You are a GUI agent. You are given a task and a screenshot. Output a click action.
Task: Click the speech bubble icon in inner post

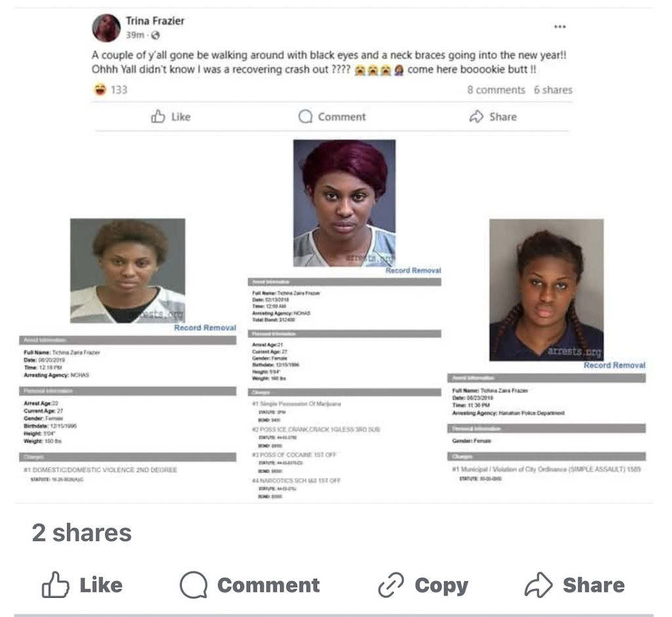coord(305,117)
